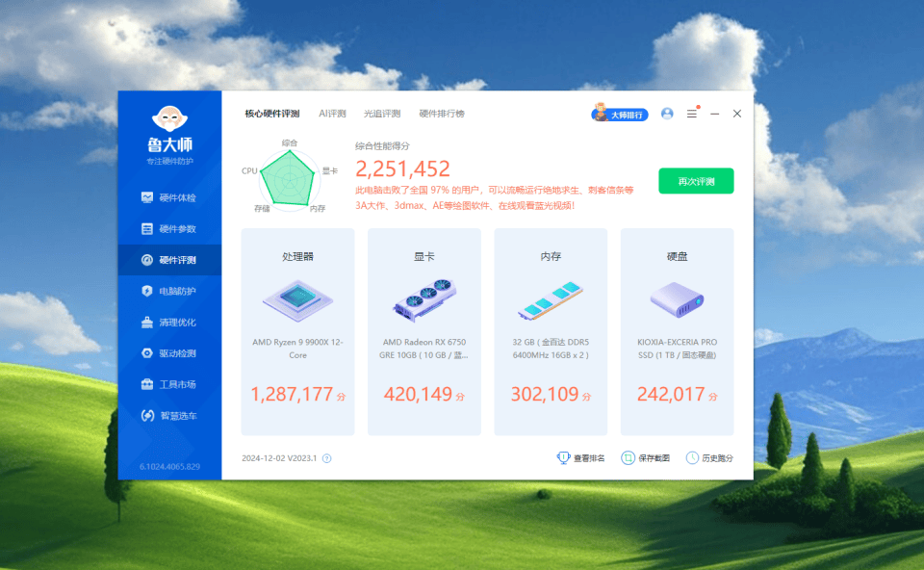
Task: Click the user account avatar icon
Action: point(667,114)
